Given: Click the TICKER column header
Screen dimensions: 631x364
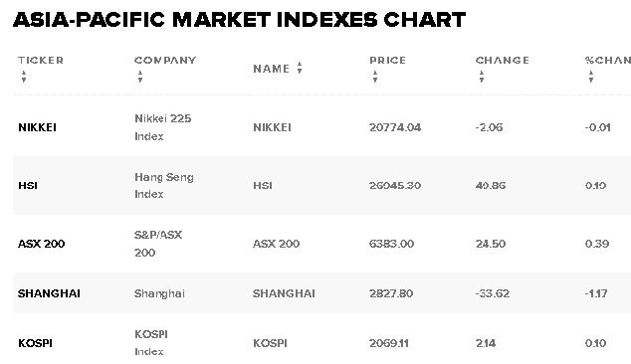Looking at the screenshot, I should point(41,61).
